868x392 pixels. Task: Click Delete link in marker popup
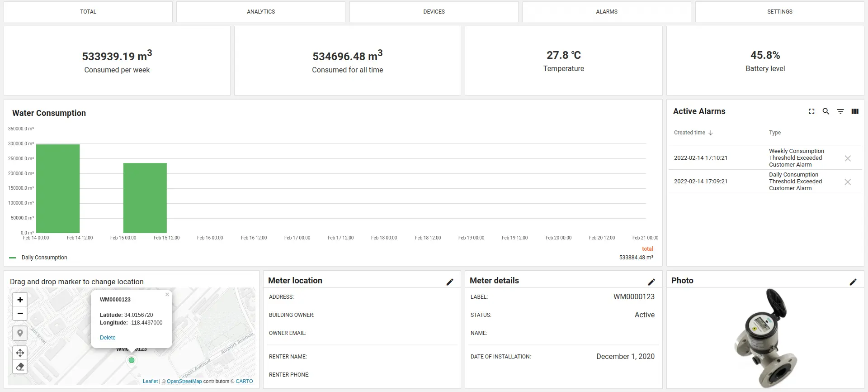click(x=108, y=338)
